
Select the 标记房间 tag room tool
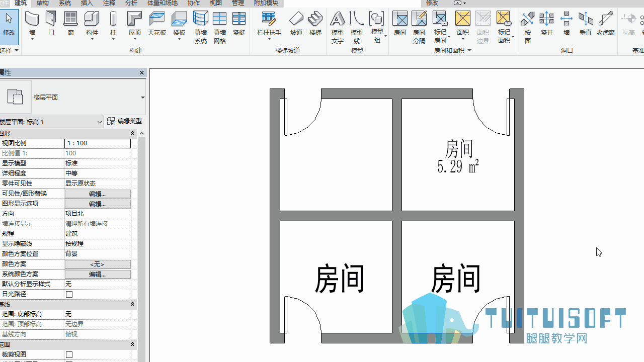[x=440, y=27]
